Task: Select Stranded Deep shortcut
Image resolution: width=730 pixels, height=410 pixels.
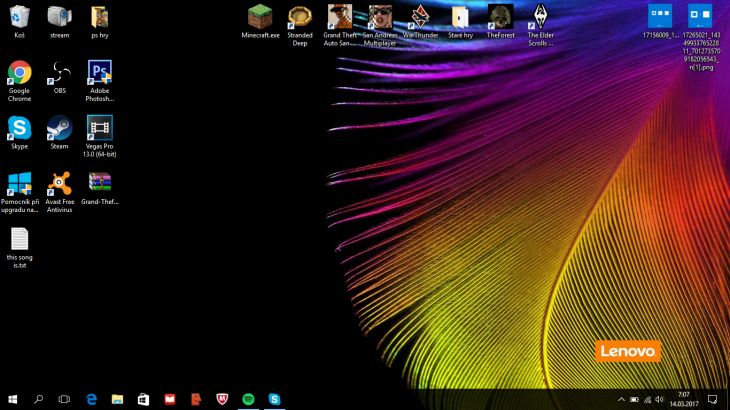Action: coord(300,17)
